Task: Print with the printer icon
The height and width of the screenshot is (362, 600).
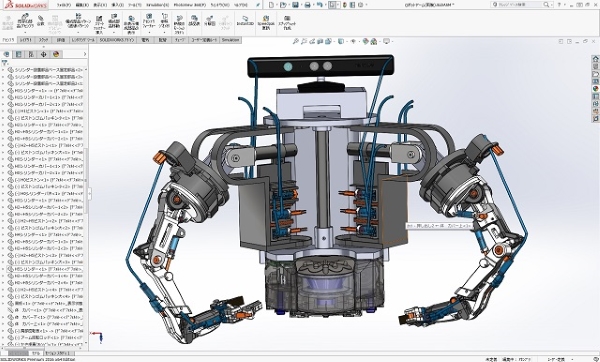Action: point(307,5)
